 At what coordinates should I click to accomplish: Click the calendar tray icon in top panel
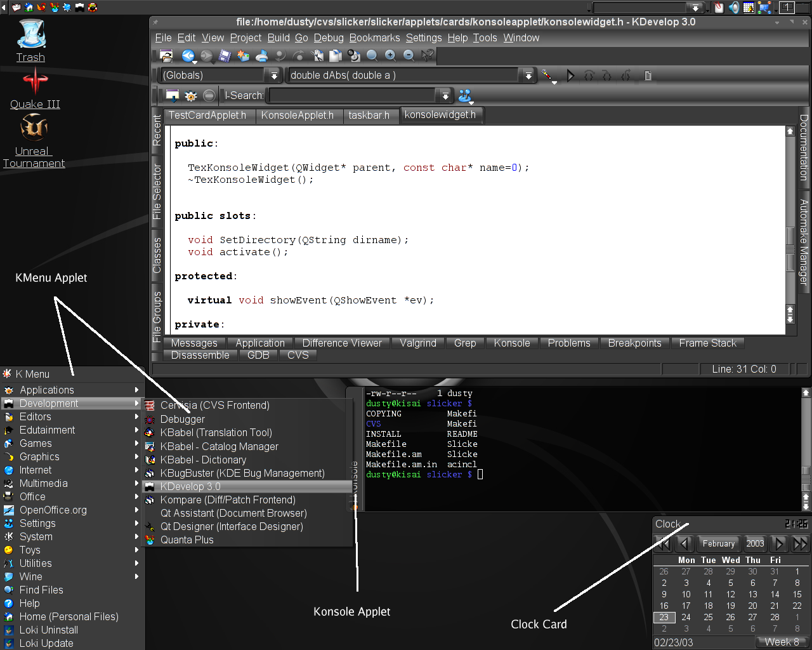coord(749,8)
